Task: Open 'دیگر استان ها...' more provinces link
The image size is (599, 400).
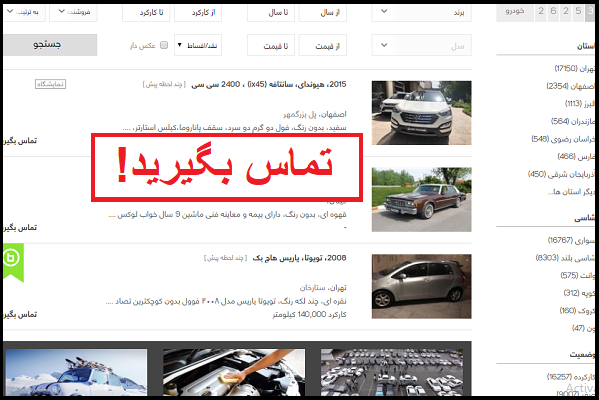Action: point(571,192)
